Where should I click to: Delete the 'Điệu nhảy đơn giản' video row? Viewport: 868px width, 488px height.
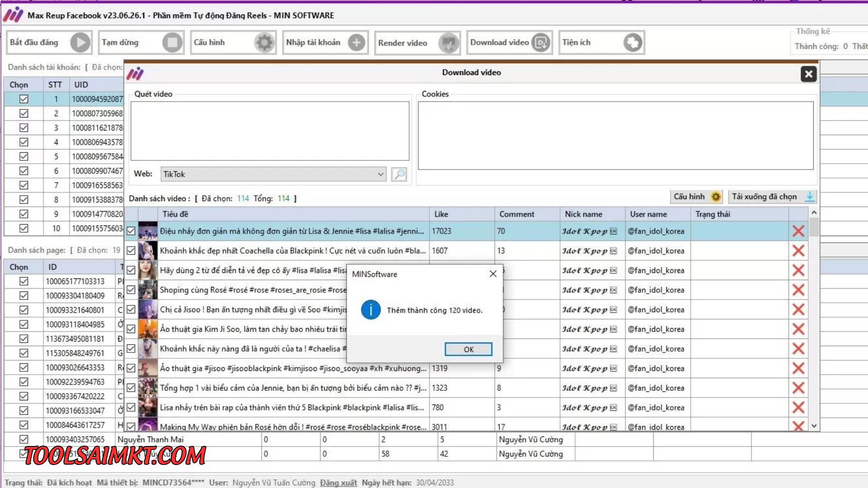[x=798, y=231]
